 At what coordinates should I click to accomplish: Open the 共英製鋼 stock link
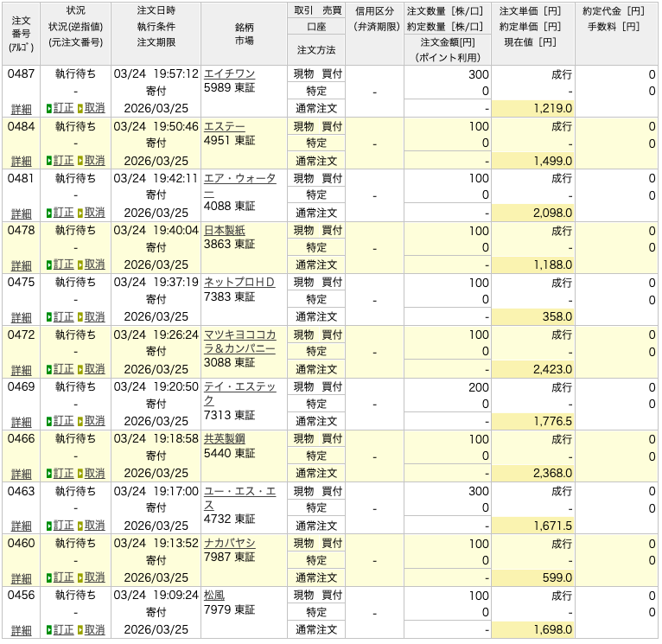224,439
